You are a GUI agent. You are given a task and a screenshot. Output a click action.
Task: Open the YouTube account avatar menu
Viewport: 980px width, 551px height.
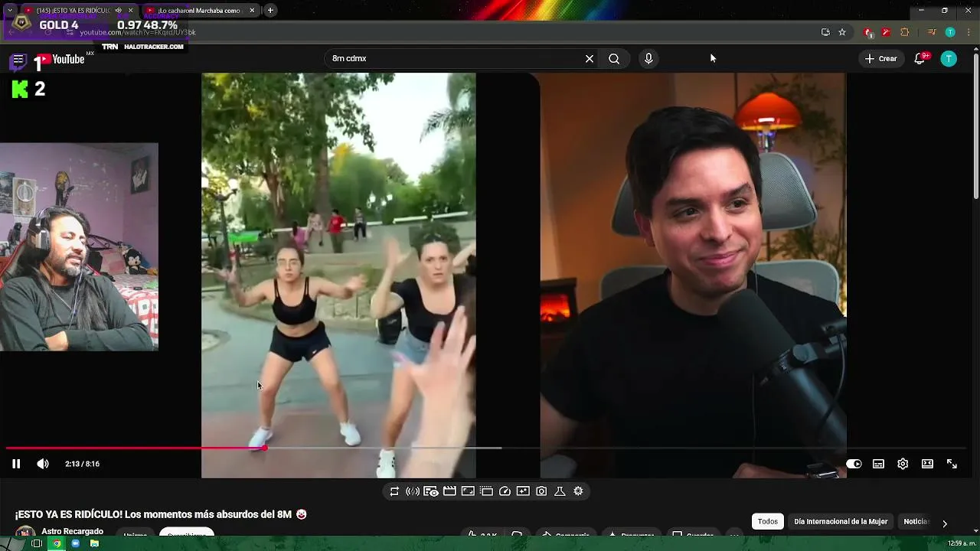point(949,59)
